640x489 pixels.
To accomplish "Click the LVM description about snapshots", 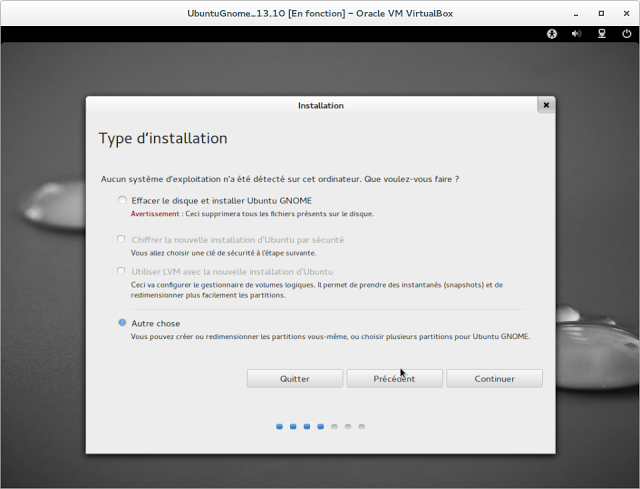I will tap(317, 290).
